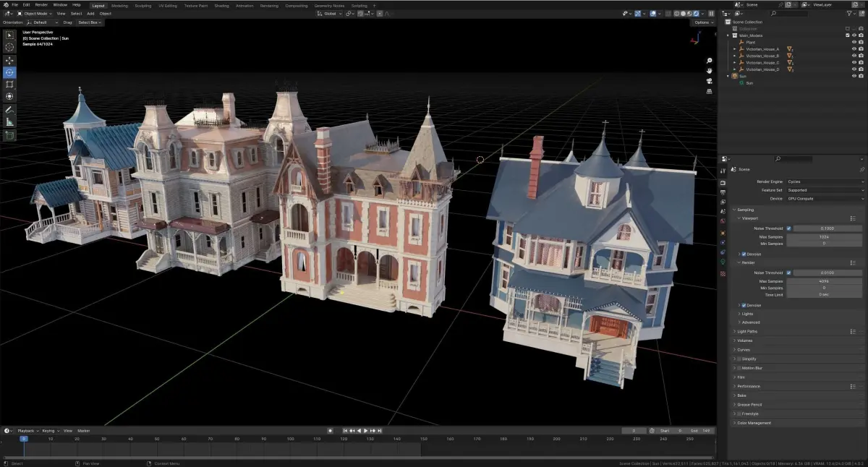Hide Victorian_House_A with its eye icon

pos(854,49)
